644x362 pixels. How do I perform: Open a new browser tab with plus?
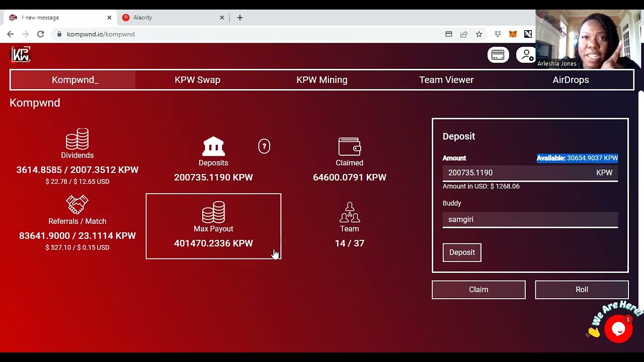tap(240, 18)
